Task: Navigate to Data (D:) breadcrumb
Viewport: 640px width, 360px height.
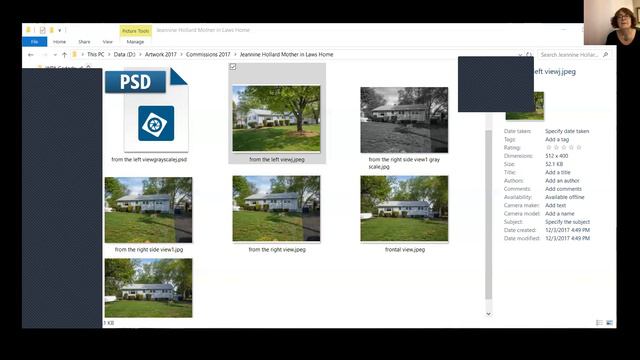Action: tap(124, 54)
